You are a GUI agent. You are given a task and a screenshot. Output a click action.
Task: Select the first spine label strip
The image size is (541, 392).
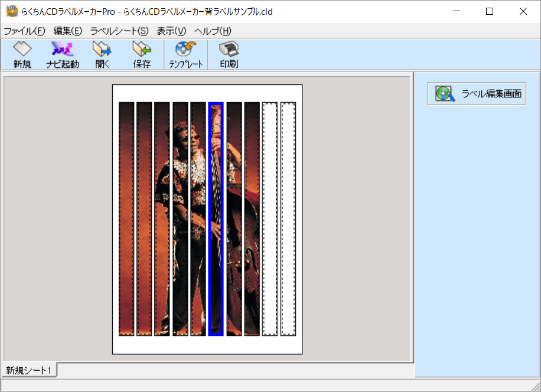pyautogui.click(x=126, y=218)
